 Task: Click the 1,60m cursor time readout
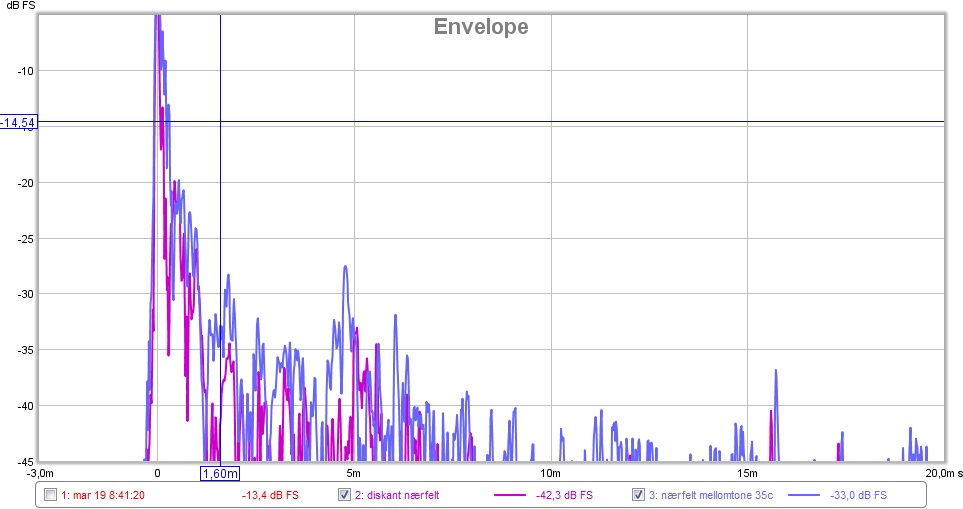[x=220, y=473]
